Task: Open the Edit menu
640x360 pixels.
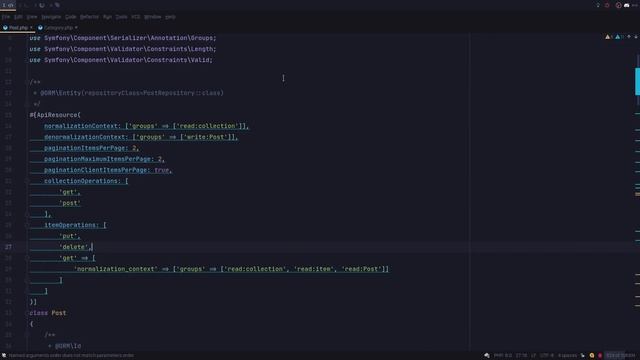Action: coord(18,17)
